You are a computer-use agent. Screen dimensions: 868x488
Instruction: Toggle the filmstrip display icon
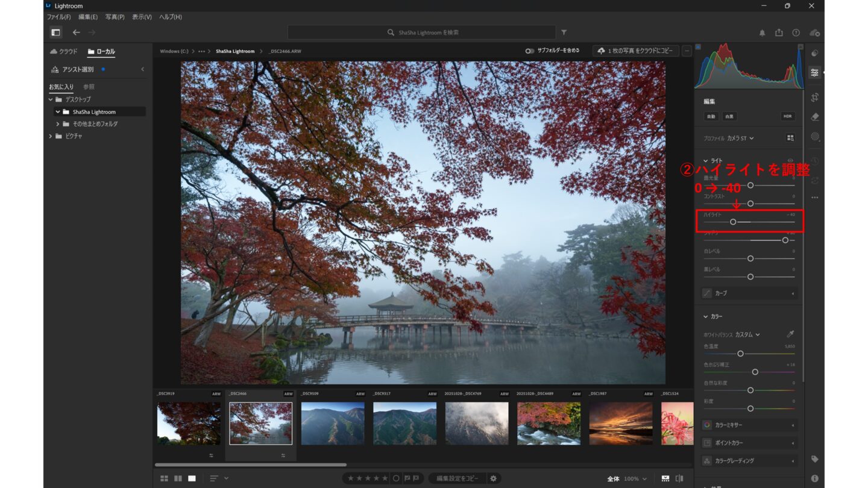[665, 478]
